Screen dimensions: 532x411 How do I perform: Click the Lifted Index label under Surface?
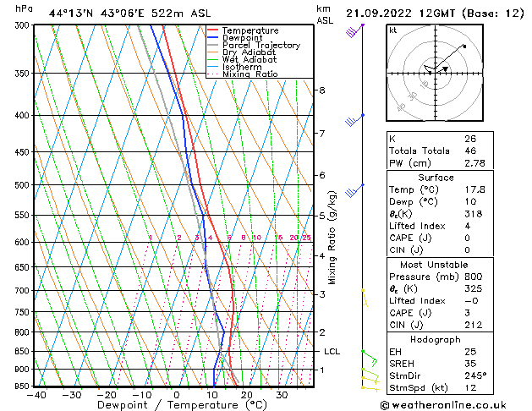click(x=417, y=226)
